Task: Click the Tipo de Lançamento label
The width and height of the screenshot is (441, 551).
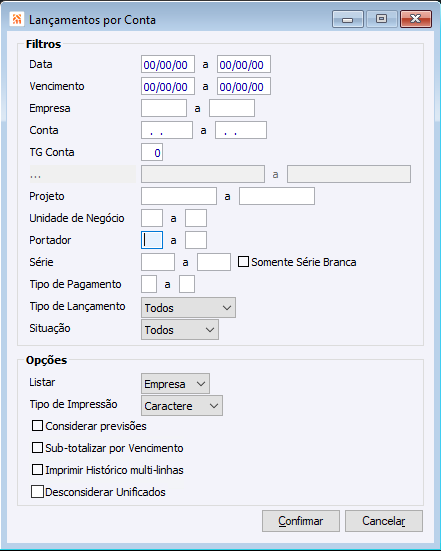Action: click(77, 306)
